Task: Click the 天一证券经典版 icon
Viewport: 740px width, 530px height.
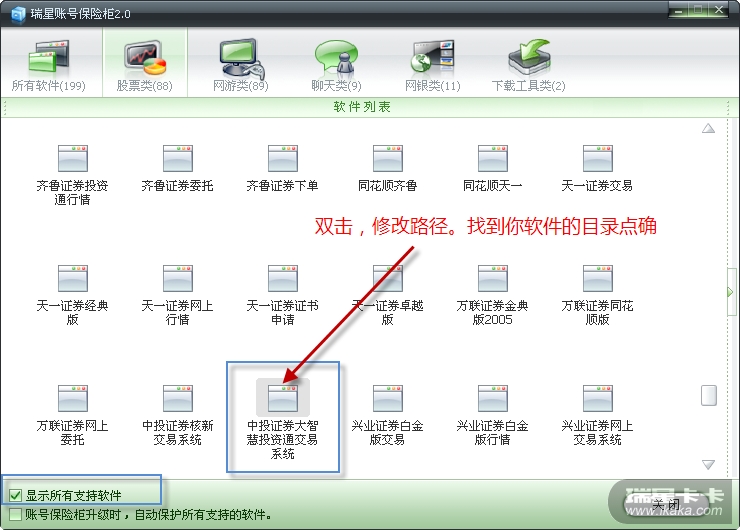Action: pos(73,278)
